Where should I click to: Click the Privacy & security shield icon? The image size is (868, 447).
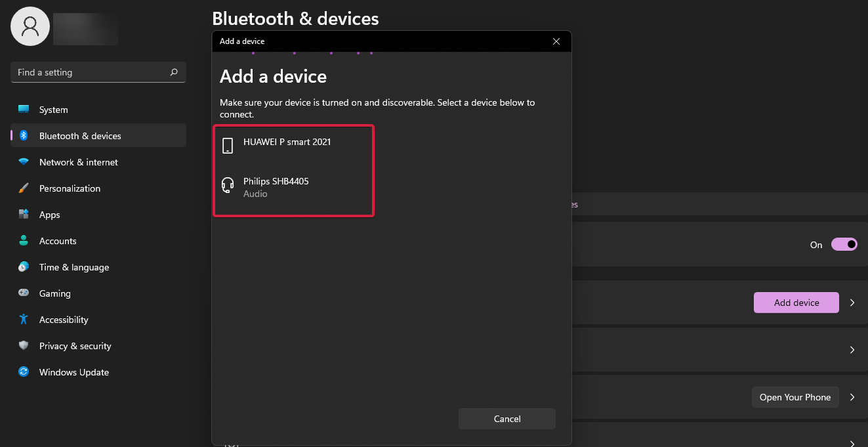[x=24, y=346]
